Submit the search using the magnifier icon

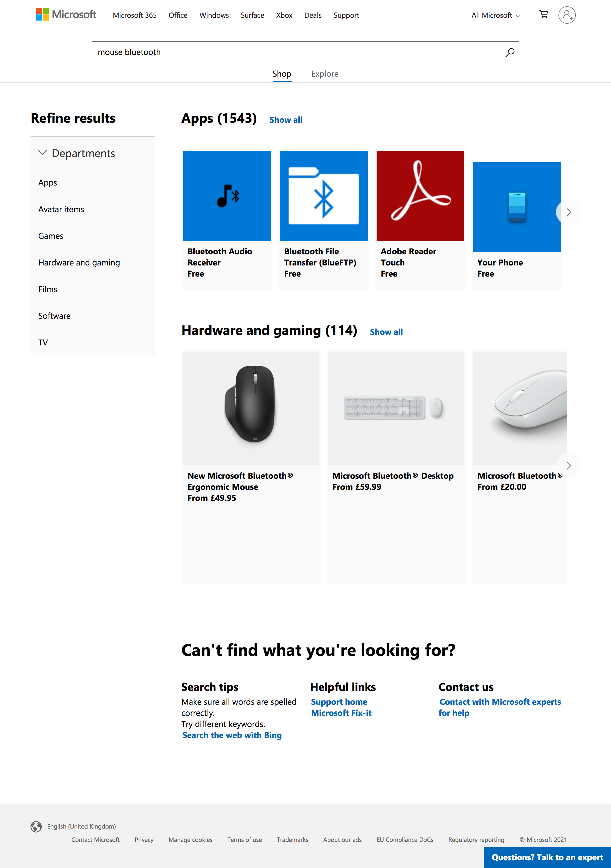click(510, 52)
